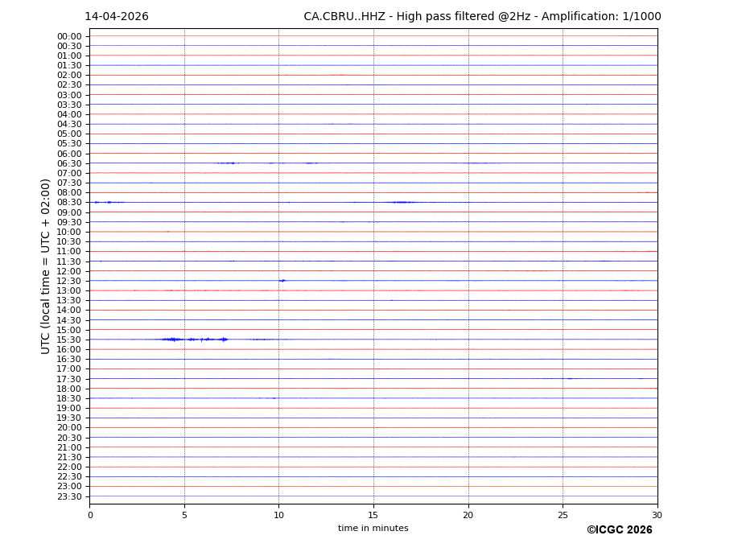Select the 17:30 time label
The image size is (746, 560).
coord(68,379)
